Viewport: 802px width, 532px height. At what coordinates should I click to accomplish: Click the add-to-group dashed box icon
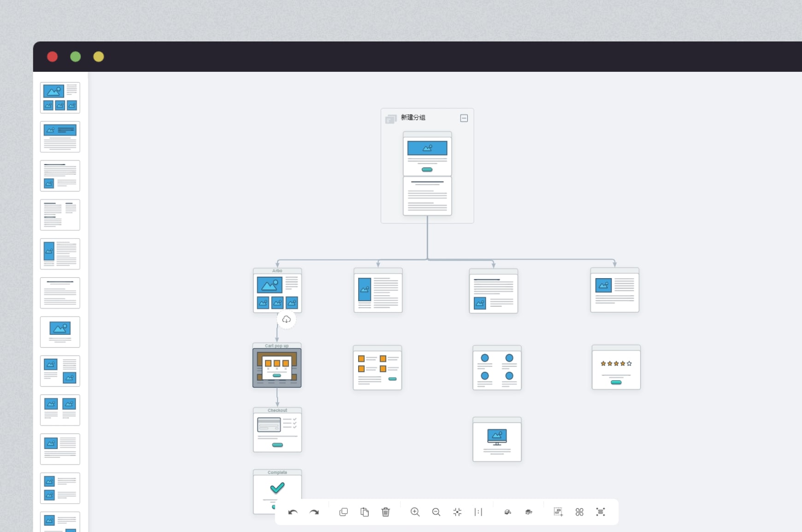tap(558, 512)
